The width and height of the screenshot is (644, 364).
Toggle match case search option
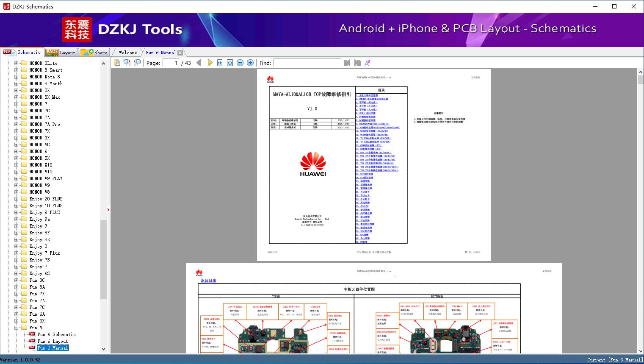pos(368,63)
